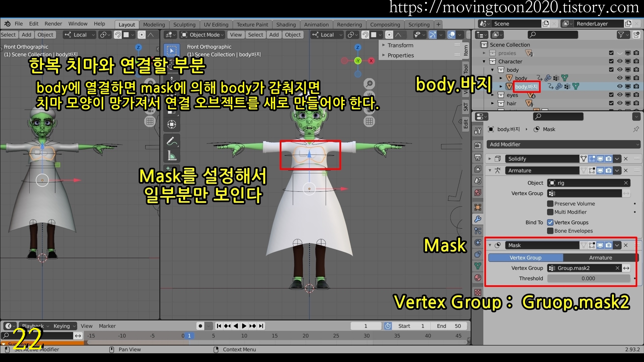Click the End frame field in timeline
The image size is (644, 362).
click(449, 326)
